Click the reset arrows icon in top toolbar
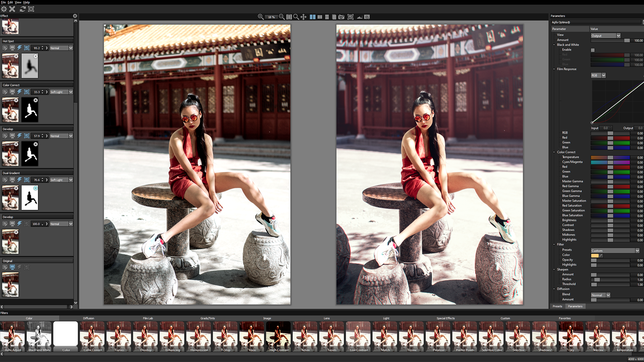644x362 pixels. click(22, 9)
